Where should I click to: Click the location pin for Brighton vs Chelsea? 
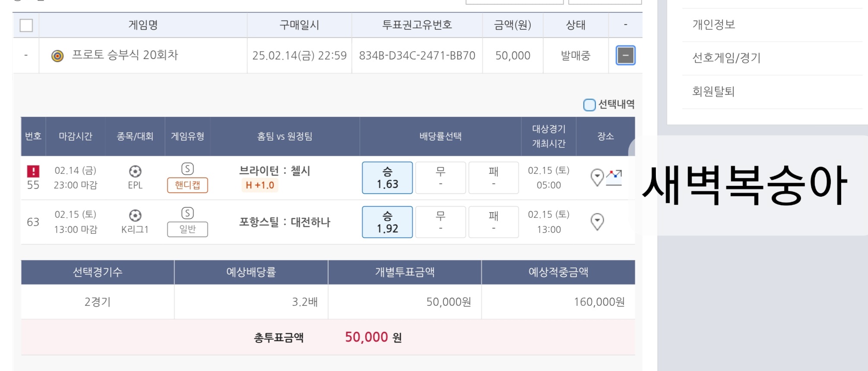(x=597, y=177)
